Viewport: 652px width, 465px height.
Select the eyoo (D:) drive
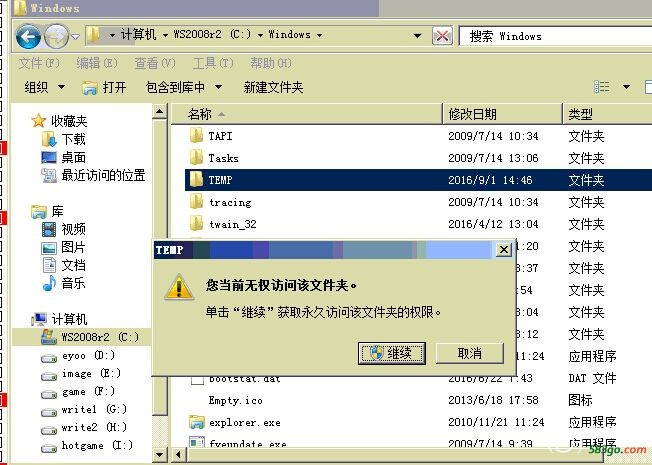click(x=78, y=356)
